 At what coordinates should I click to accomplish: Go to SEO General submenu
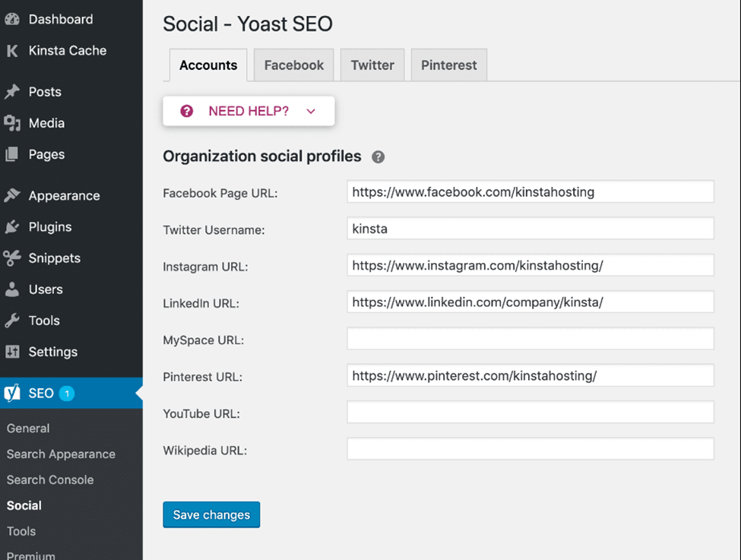coord(28,428)
